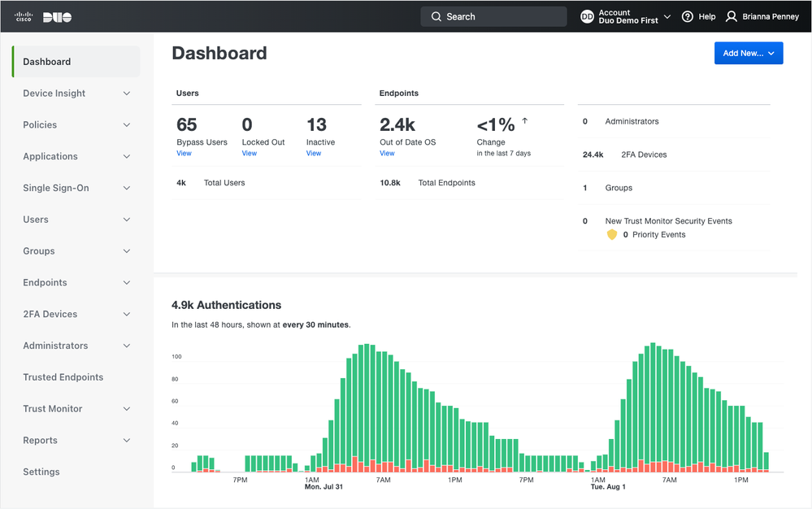This screenshot has height=509, width=812.
Task: Focus the Search input field
Action: click(493, 16)
